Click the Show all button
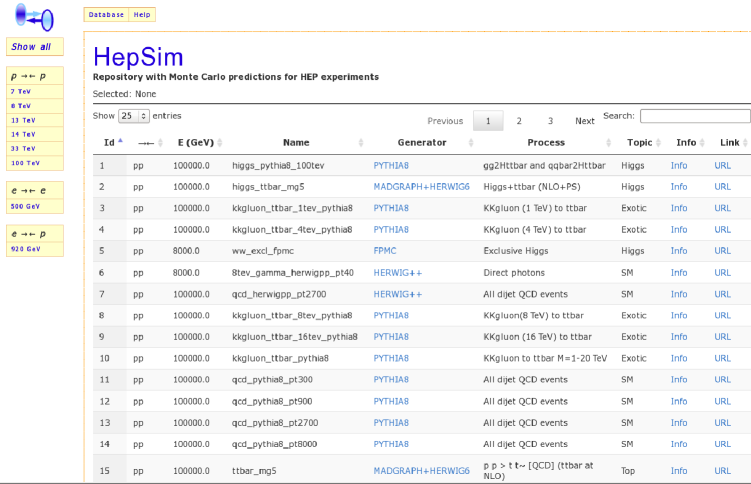This screenshot has width=751, height=484. (34, 47)
